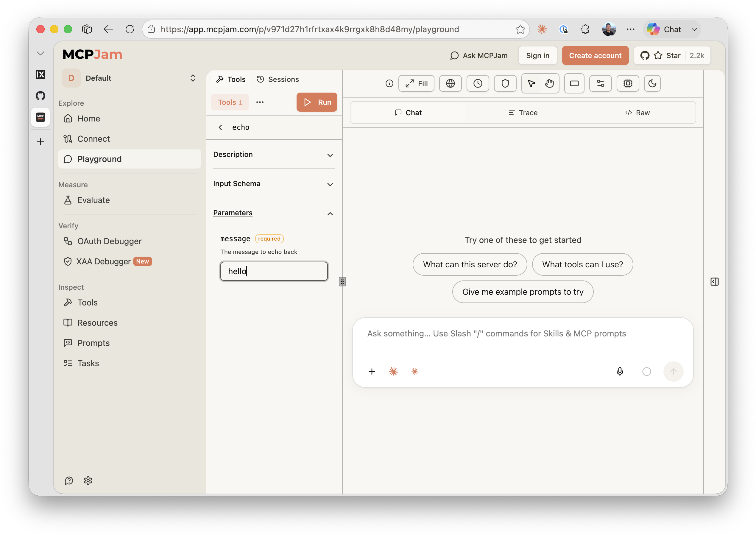Screen dimensions: 756x535
Task: Open Tasks under Inspect
Action: (x=130, y=363)
